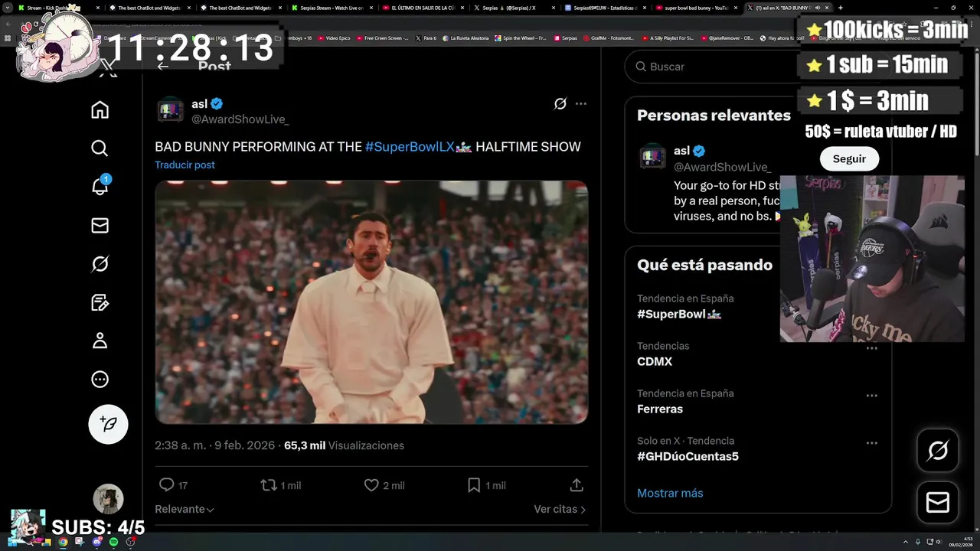Open Spotify from the taskbar

[x=113, y=542]
